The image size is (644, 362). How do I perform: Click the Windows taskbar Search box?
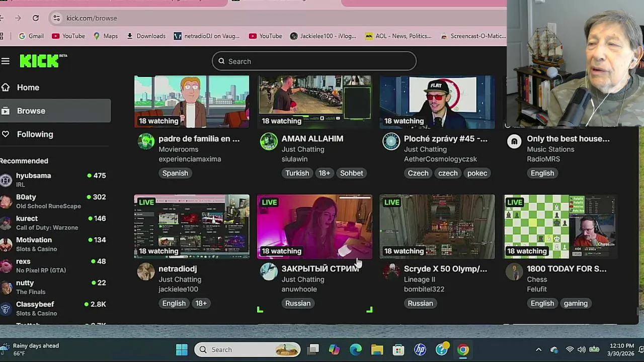click(247, 349)
